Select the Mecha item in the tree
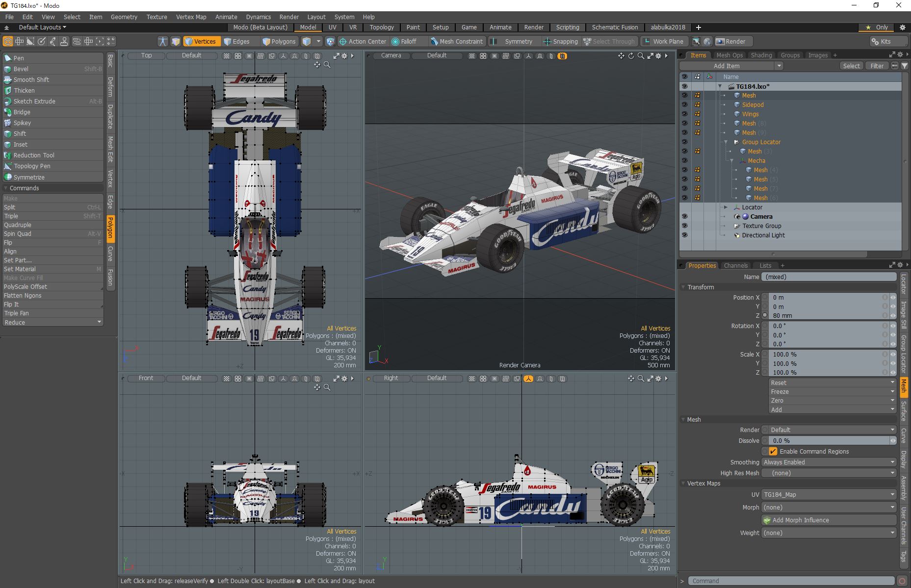The height and width of the screenshot is (588, 911). click(x=756, y=160)
